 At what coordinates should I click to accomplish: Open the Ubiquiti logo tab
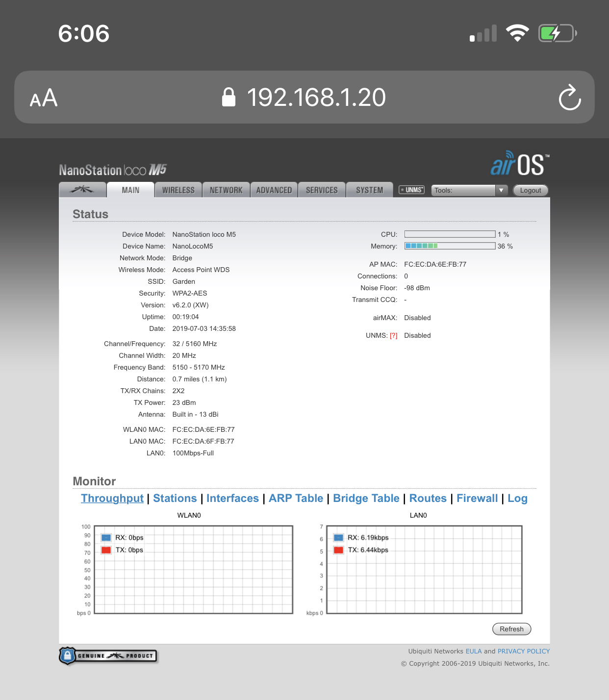[x=82, y=190]
